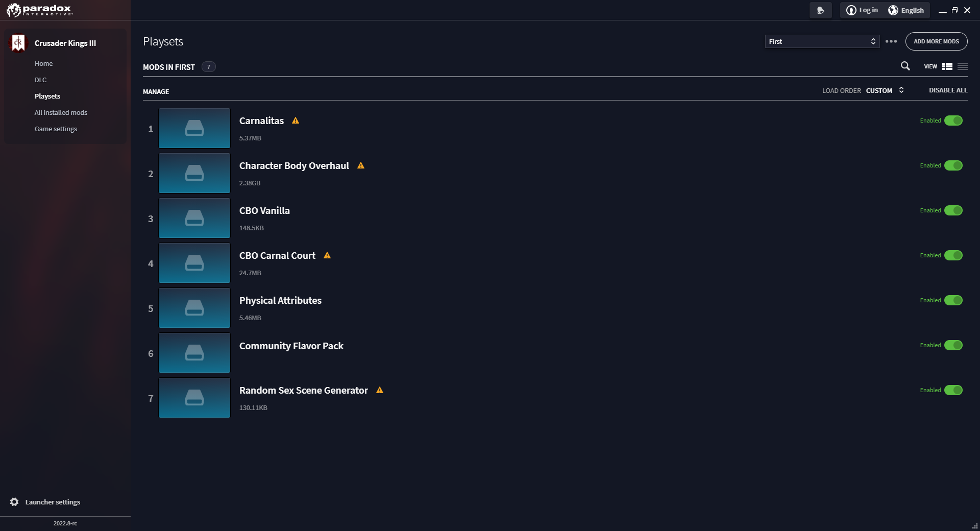The width and height of the screenshot is (980, 531).
Task: Click the launcher version 2022.8-rc text
Action: coord(65,523)
